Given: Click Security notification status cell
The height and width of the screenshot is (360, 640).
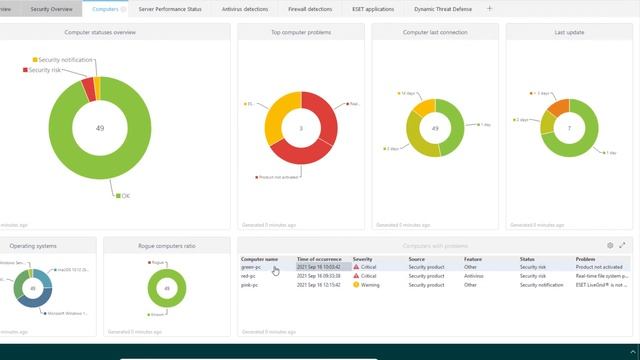Looking at the screenshot, I should (541, 285).
